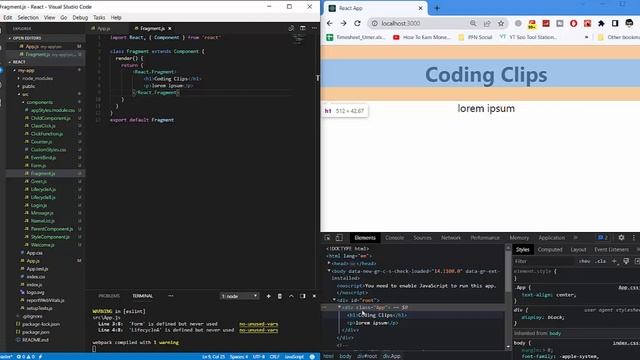The height and width of the screenshot is (360, 640).
Task: Switch to the Console tab in DevTools
Action: point(394,238)
